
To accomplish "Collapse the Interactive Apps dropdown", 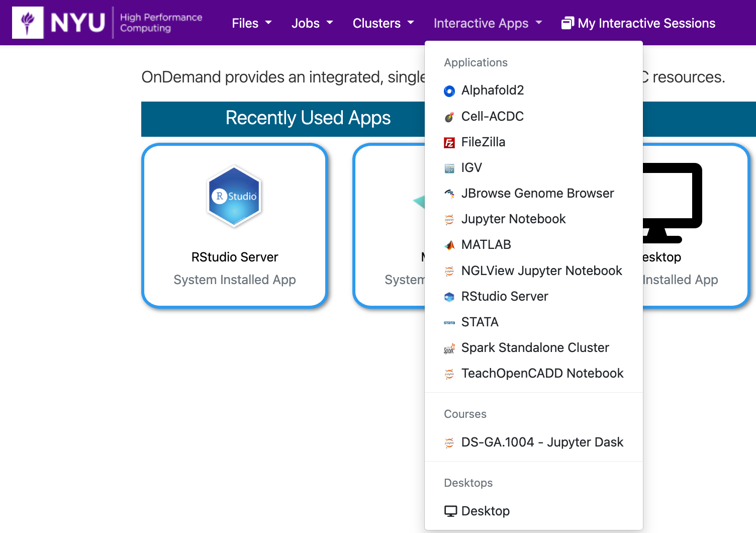I will click(x=488, y=23).
